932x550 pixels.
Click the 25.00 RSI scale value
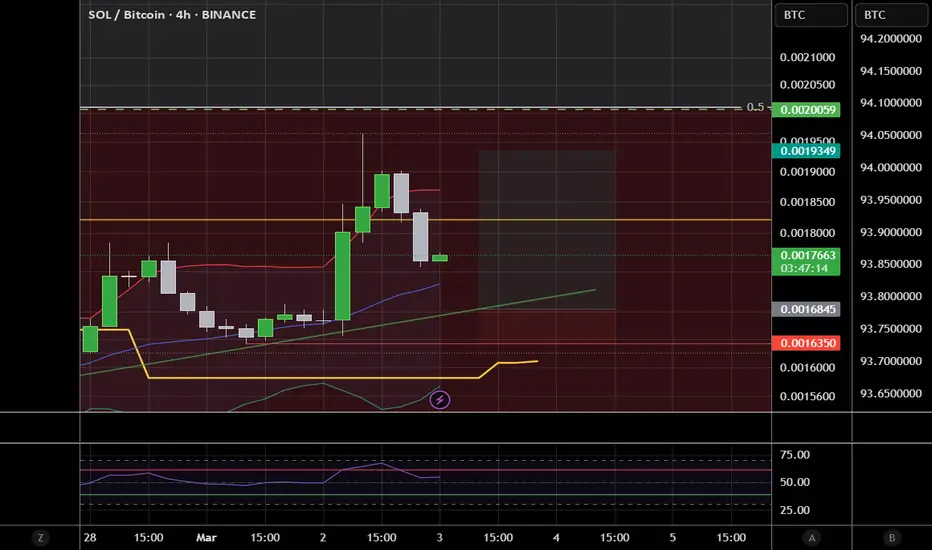coord(795,510)
